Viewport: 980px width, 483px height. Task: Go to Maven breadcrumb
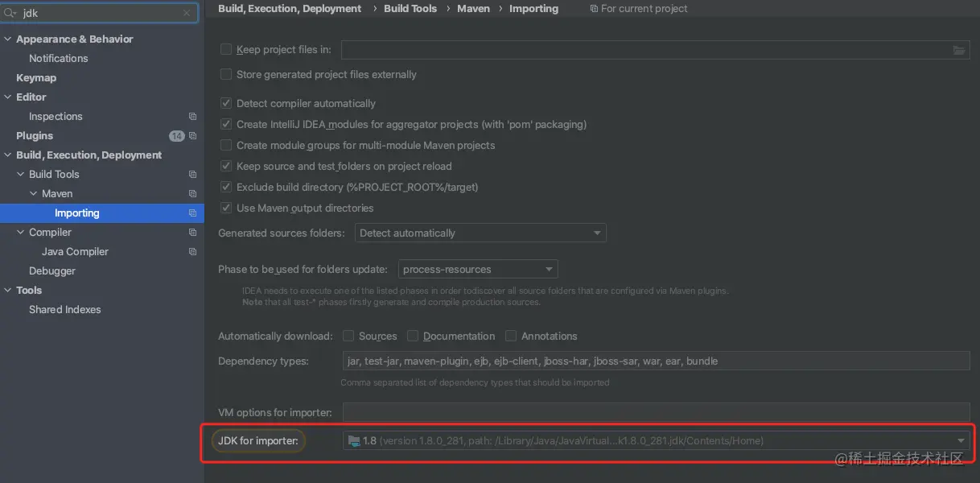coord(473,9)
